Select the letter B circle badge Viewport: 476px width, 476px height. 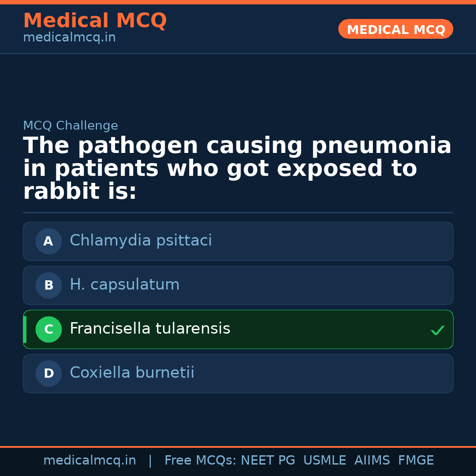click(x=48, y=285)
